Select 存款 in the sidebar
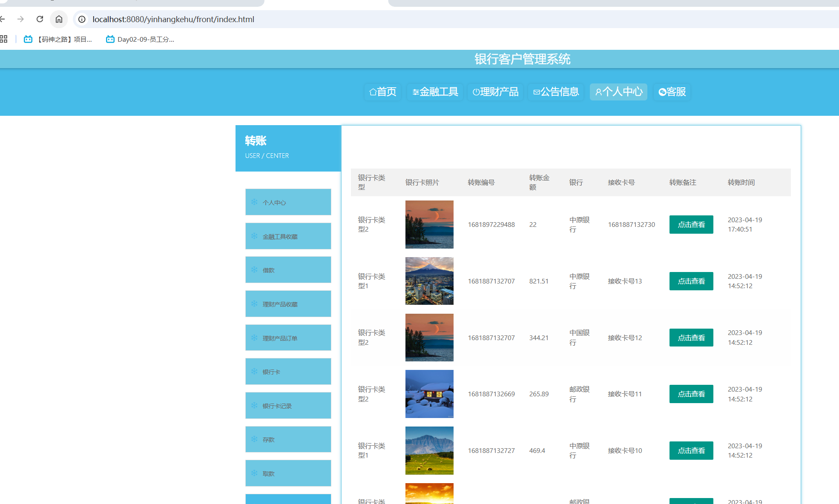Viewport: 839px width, 504px height. click(288, 439)
